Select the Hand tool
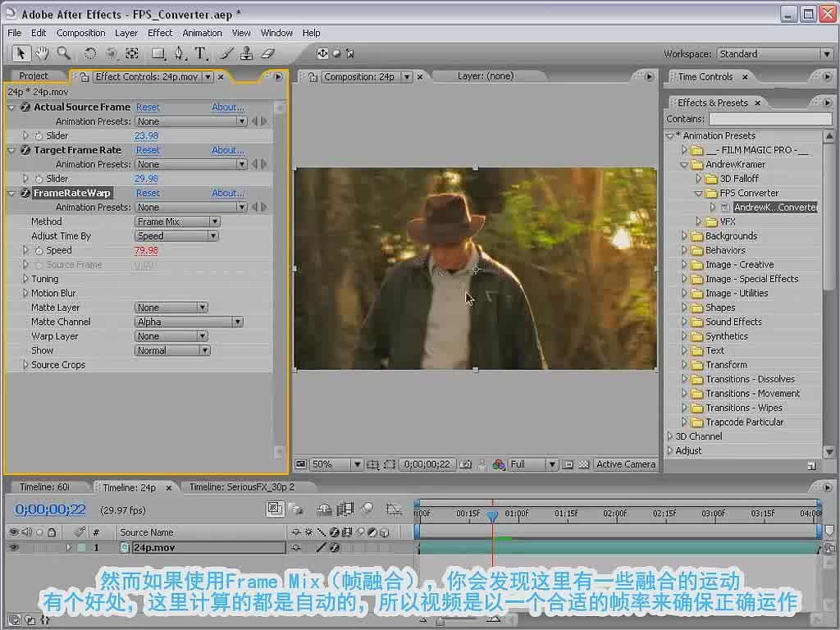Screen dimensions: 840x630 pyautogui.click(x=42, y=53)
